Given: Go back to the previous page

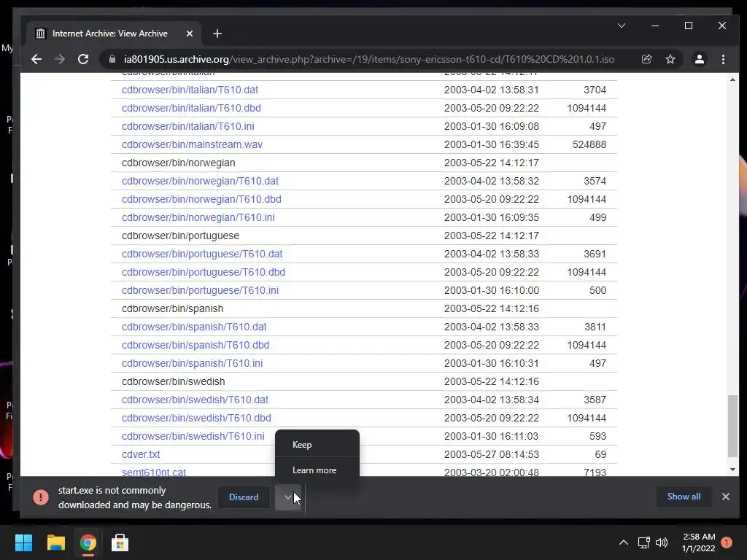Looking at the screenshot, I should (x=36, y=59).
